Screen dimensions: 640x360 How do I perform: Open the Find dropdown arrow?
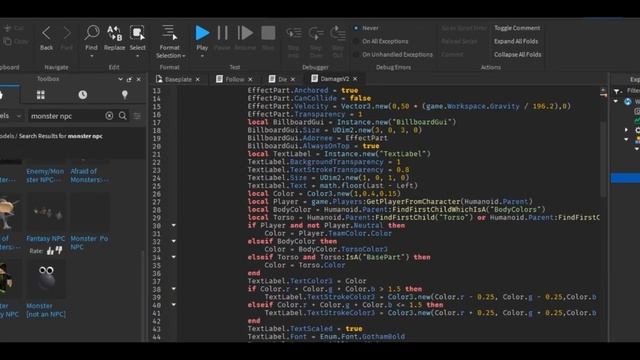coord(91,56)
